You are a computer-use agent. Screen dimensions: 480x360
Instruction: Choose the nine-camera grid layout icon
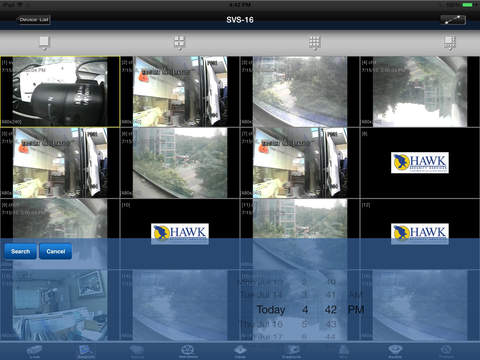pyautogui.click(x=314, y=43)
